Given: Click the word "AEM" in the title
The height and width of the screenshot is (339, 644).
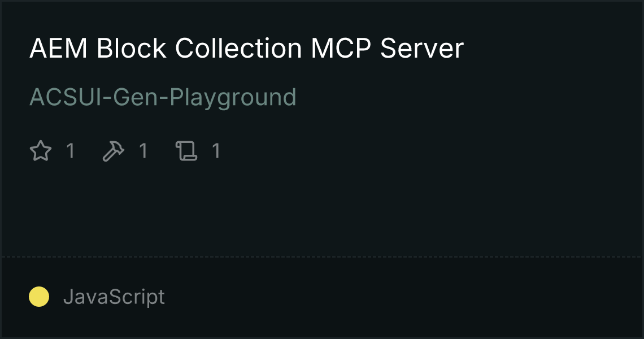Looking at the screenshot, I should point(58,48).
